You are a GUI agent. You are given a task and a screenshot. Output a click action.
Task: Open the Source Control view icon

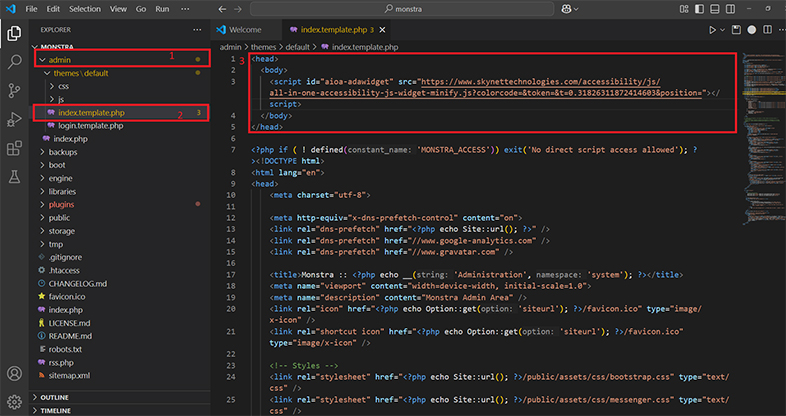(x=15, y=91)
